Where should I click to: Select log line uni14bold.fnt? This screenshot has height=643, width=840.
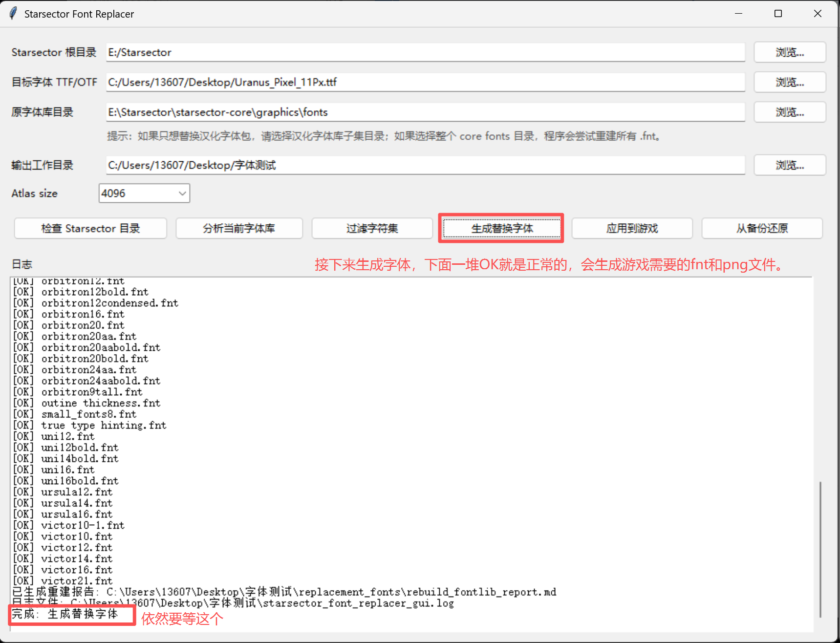tap(65, 458)
